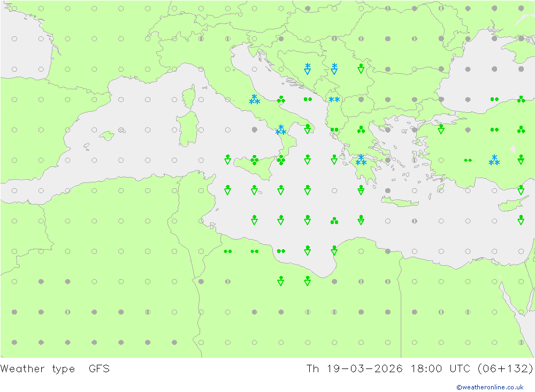535x392 pixels.
Task: Select the filled grey dot in the Tyrrhenian Sea
Action: (254, 129)
